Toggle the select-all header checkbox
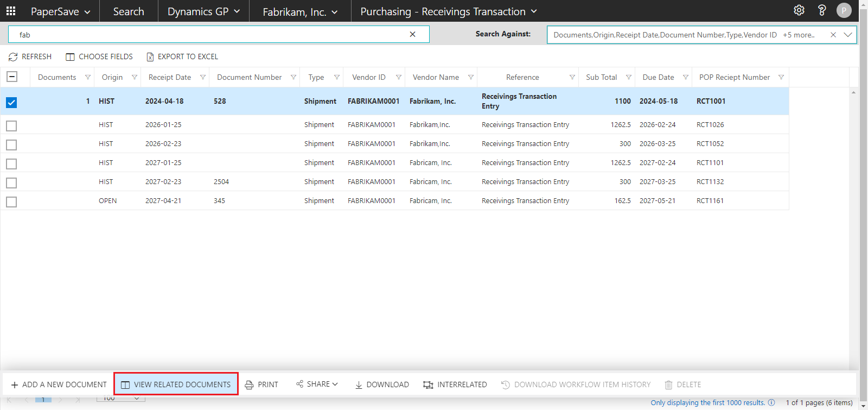This screenshot has width=868, height=410. click(x=11, y=77)
